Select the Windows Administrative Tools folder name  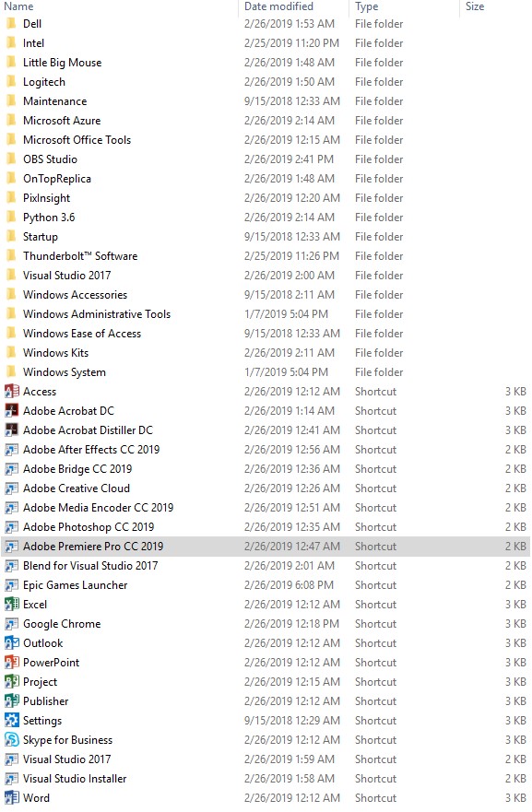point(97,313)
